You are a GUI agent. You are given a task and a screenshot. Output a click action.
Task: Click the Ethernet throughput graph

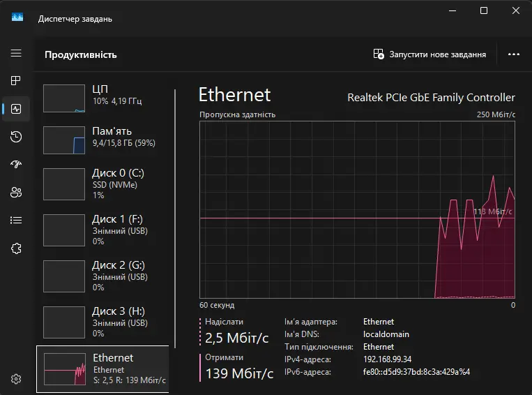[357, 210]
